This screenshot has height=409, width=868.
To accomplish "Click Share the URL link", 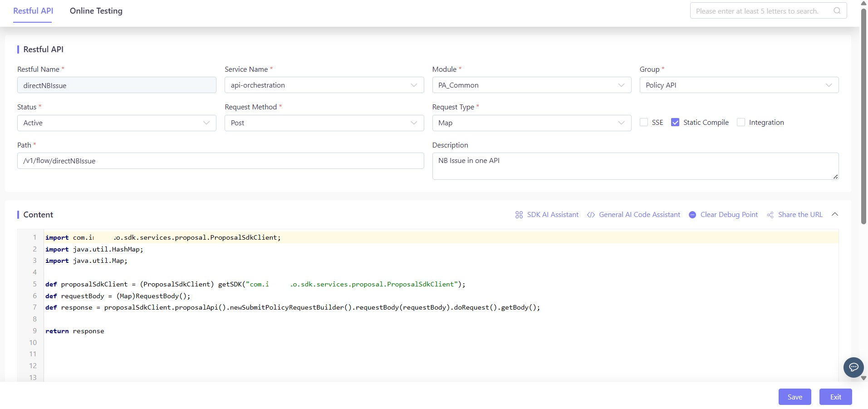I will click(x=800, y=215).
